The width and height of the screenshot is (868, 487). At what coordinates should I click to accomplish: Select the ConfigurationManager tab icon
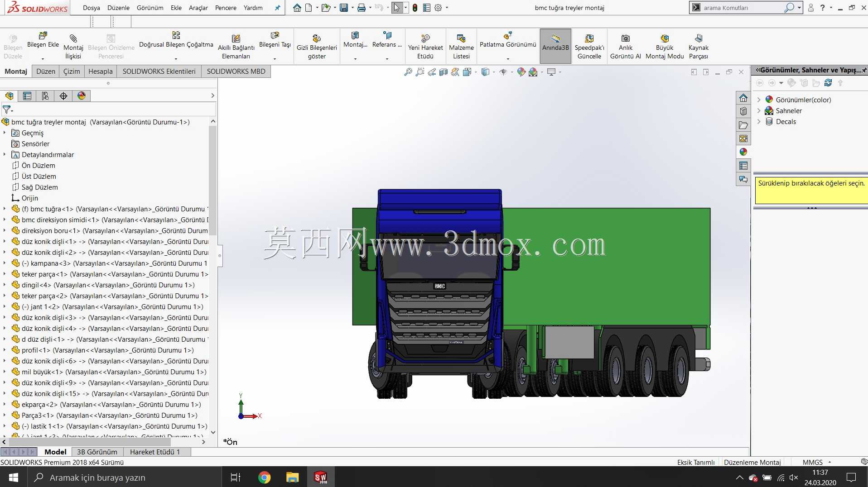tap(45, 96)
